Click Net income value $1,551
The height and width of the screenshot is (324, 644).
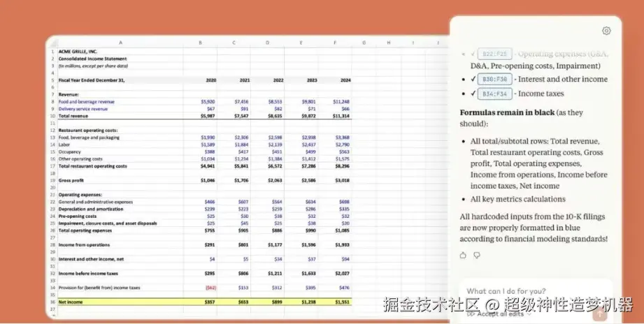coord(342,302)
